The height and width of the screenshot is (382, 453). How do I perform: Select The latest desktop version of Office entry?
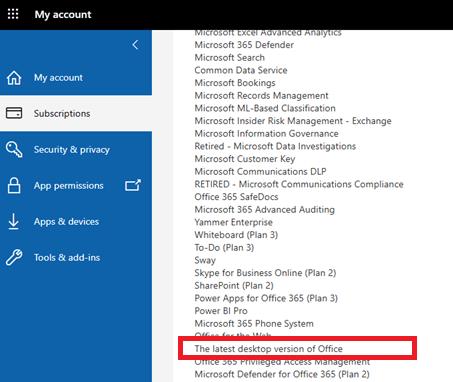(x=268, y=349)
